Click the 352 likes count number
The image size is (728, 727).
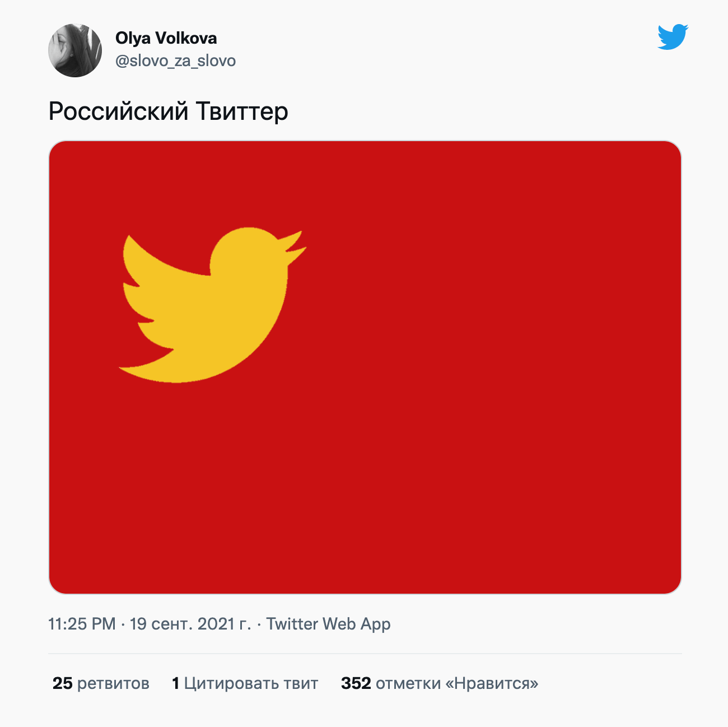[356, 683]
